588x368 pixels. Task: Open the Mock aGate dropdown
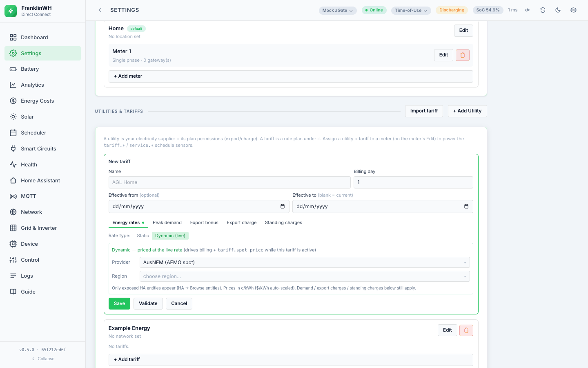click(x=338, y=10)
